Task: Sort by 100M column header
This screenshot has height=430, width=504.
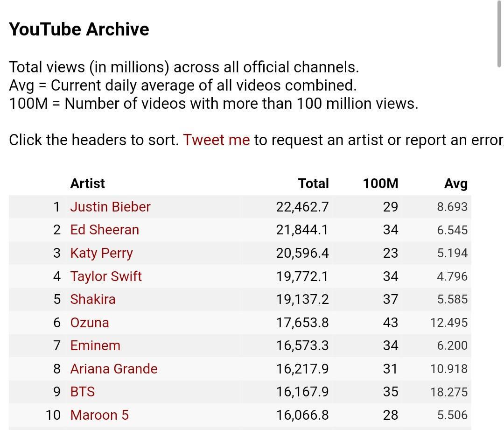Action: [x=381, y=183]
